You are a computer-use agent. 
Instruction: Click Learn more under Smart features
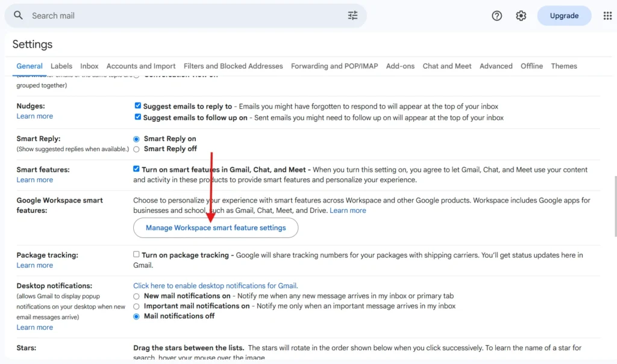pyautogui.click(x=34, y=180)
